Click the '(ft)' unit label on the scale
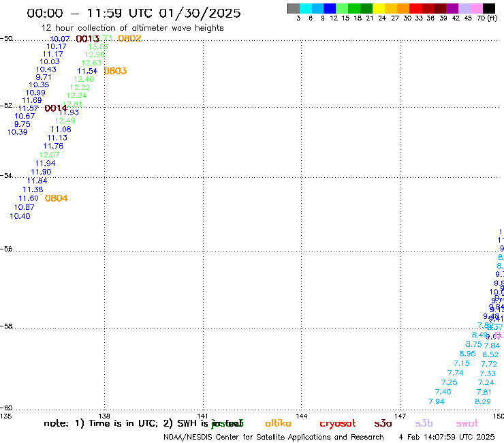The image size is (504, 443). click(492, 18)
